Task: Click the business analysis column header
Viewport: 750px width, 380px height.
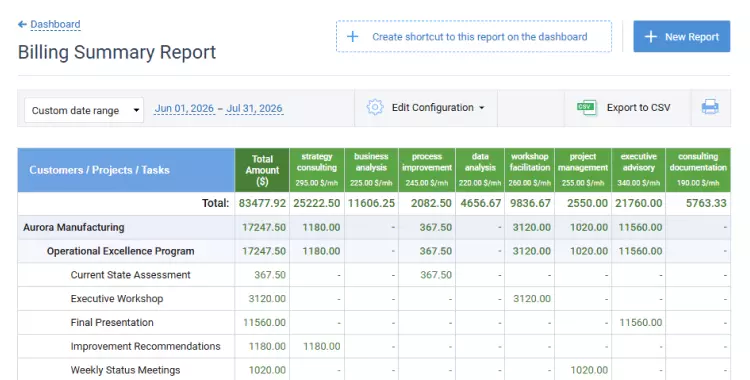Action: coord(371,170)
